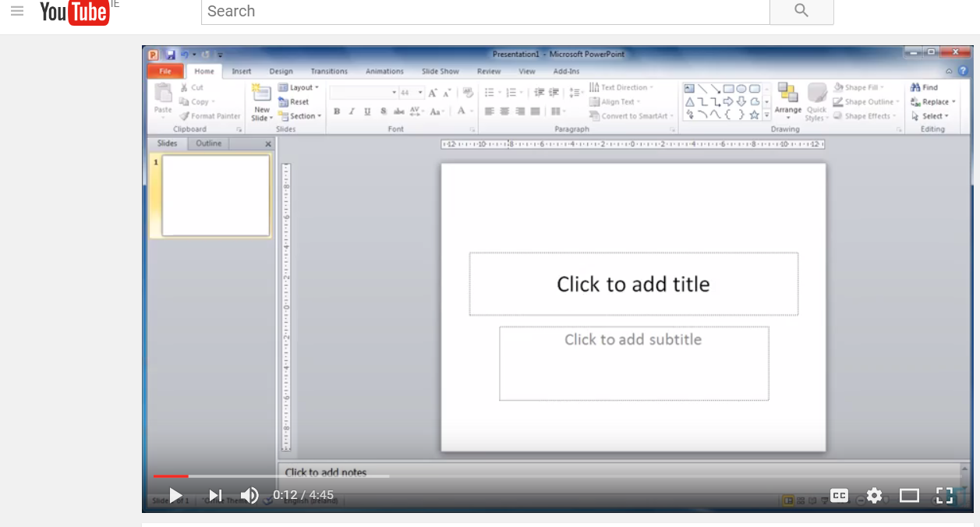Open the Transitions ribbon tab
980x527 pixels.
329,72
